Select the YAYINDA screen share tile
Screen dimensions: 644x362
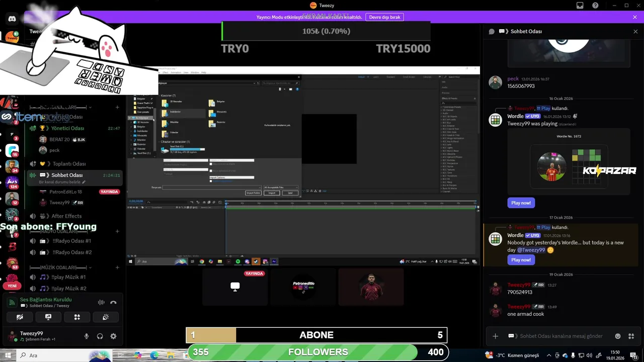(x=235, y=287)
